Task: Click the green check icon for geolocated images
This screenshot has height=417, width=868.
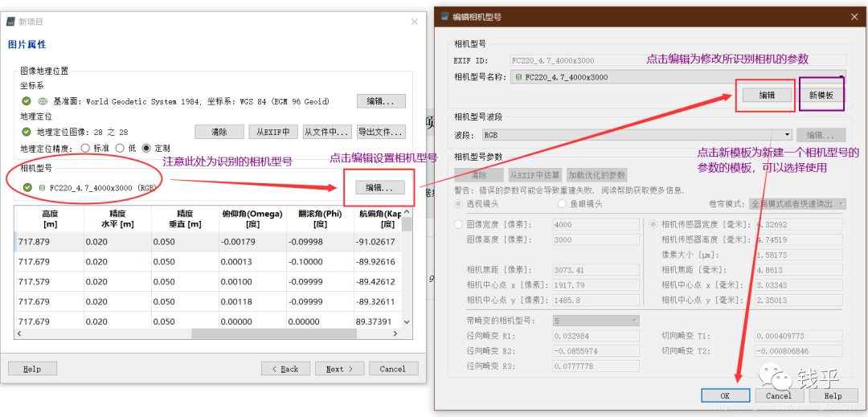Action: 27,132
